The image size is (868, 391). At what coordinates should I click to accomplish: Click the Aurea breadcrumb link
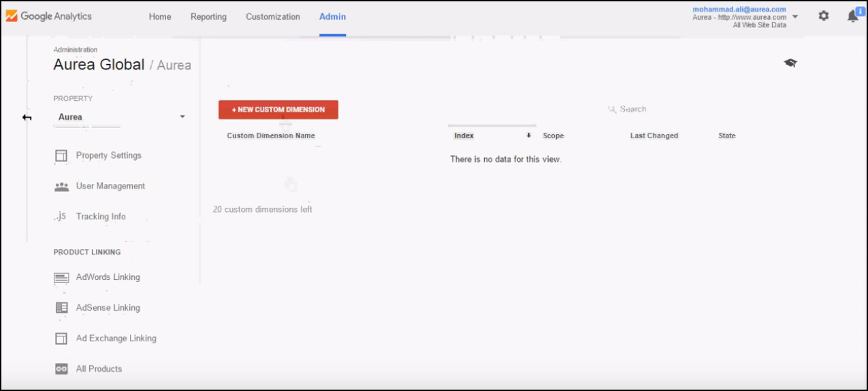click(174, 65)
